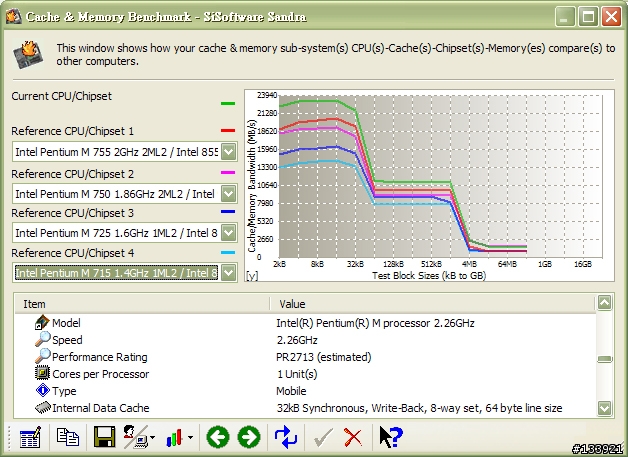Click the magenta Reference 2 color swatch
Image resolution: width=628 pixels, height=457 pixels.
coord(228,173)
